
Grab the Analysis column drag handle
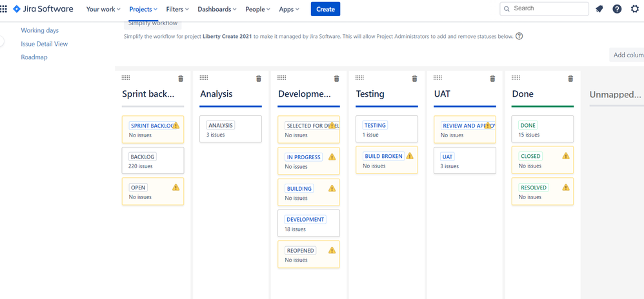204,77
